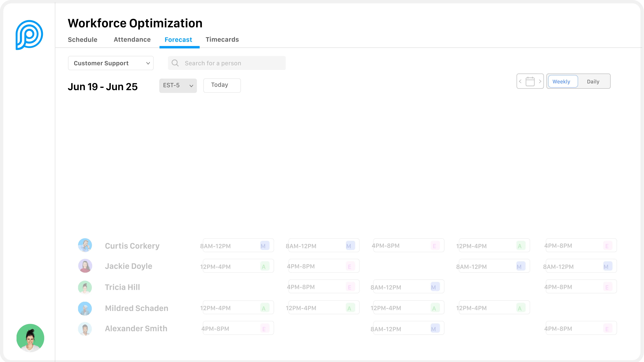Screen dimensions: 644x362
Task: Go to previous week arrow
Action: point(520,81)
